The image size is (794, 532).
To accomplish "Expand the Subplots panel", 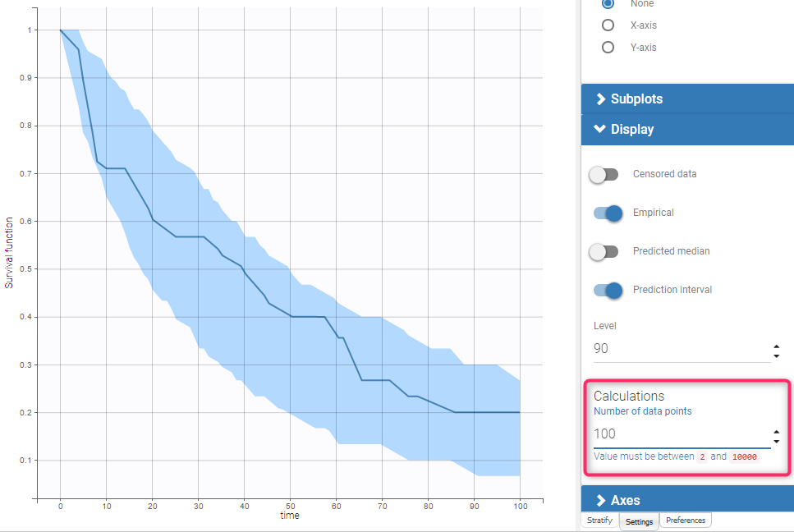I will tap(687, 99).
